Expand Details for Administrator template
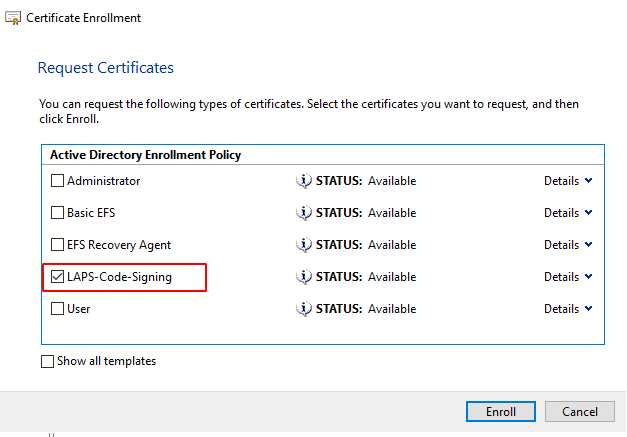This screenshot has height=437, width=627. pos(568,181)
